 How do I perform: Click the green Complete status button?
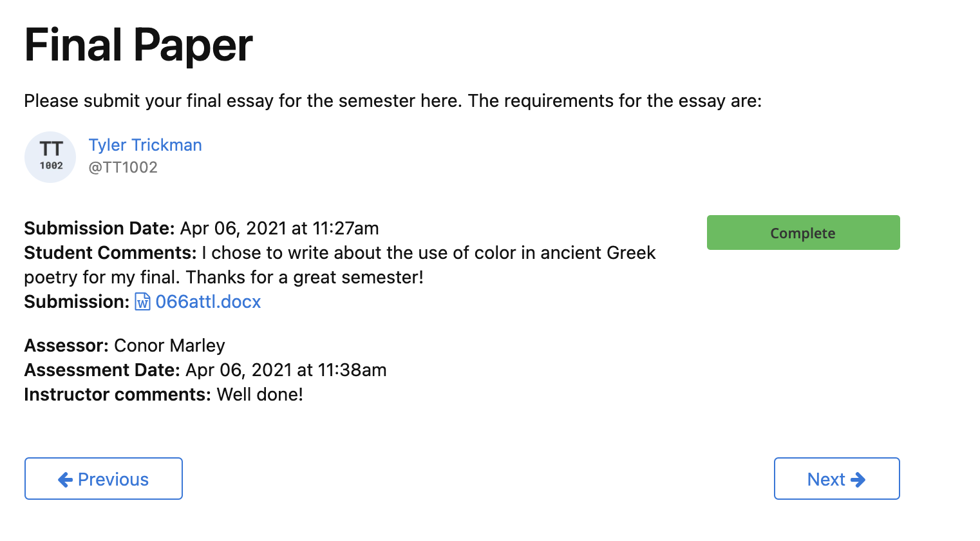[x=803, y=233]
